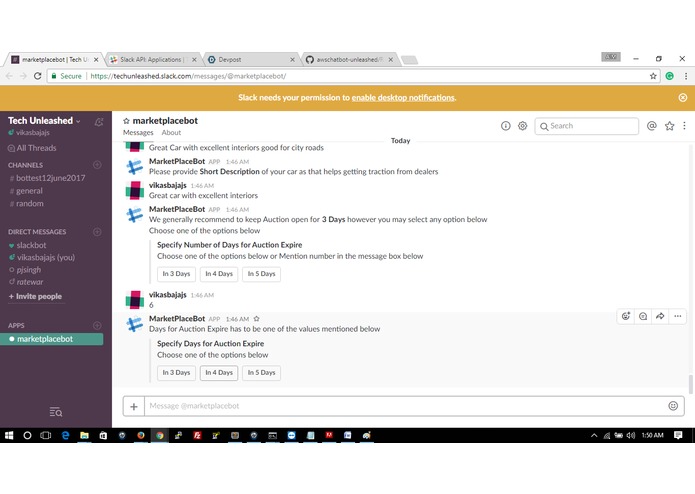Open slackbot direct message

point(27,245)
